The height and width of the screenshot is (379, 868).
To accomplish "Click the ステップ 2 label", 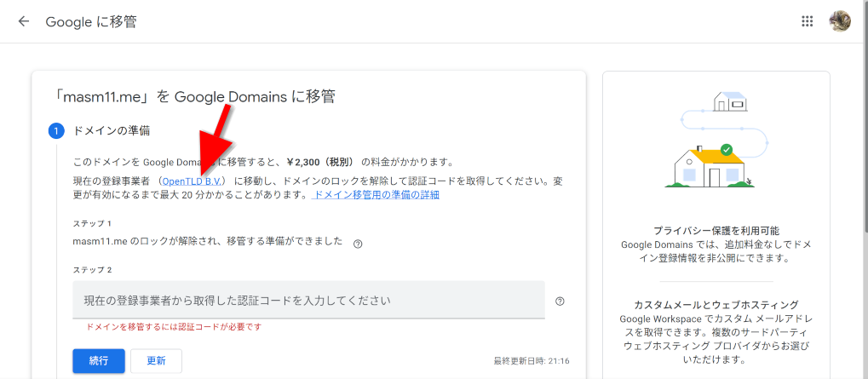I will click(x=93, y=270).
